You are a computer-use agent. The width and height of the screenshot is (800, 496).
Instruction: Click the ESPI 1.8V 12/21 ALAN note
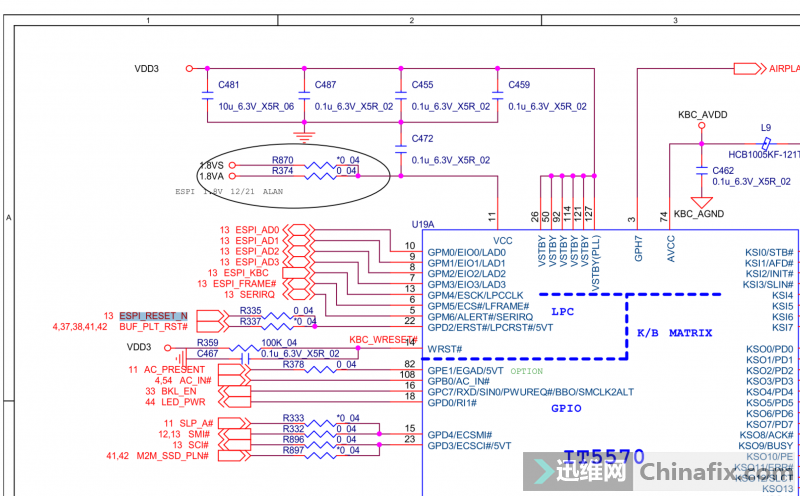click(x=229, y=192)
